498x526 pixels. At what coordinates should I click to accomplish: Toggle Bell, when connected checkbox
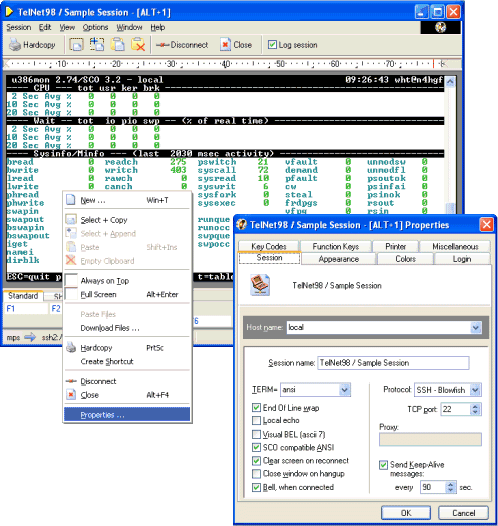tap(256, 487)
